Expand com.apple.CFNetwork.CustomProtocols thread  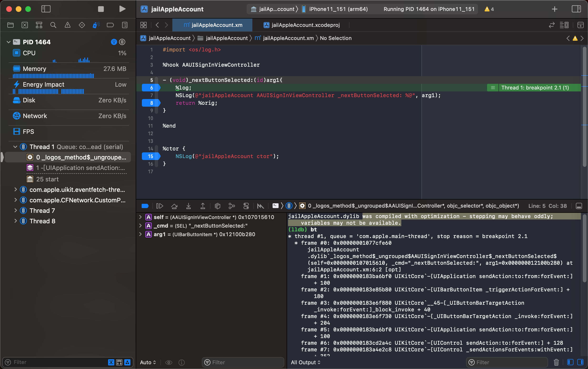click(x=15, y=200)
